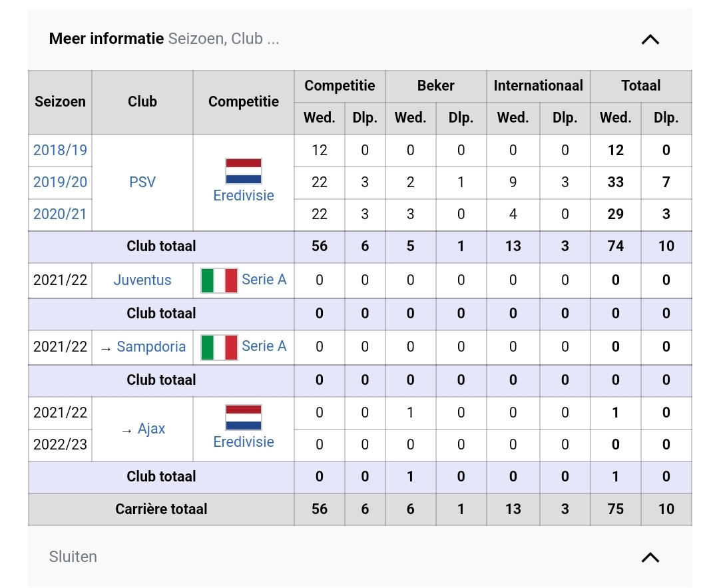Click the Dutch flag icon beside PSV

(x=243, y=171)
